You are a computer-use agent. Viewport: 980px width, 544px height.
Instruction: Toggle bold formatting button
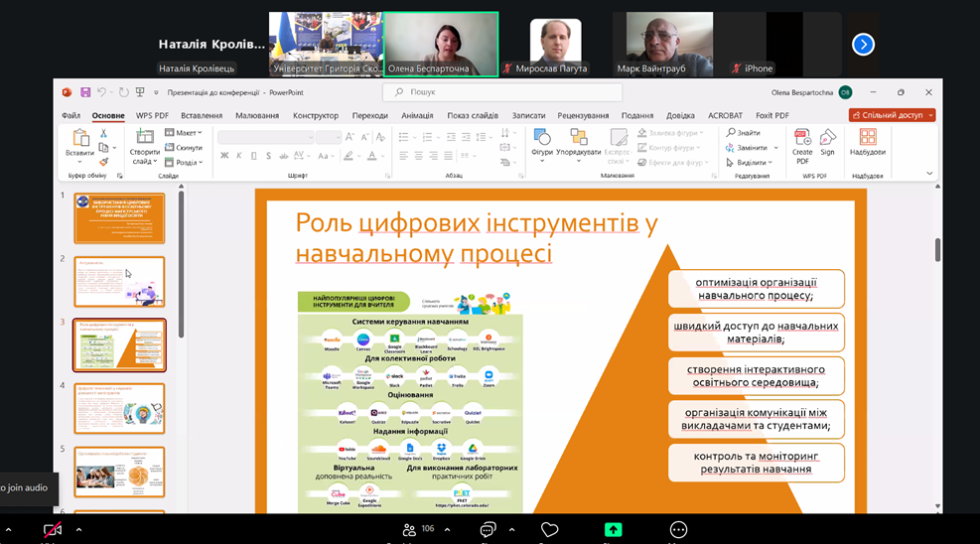coord(225,155)
